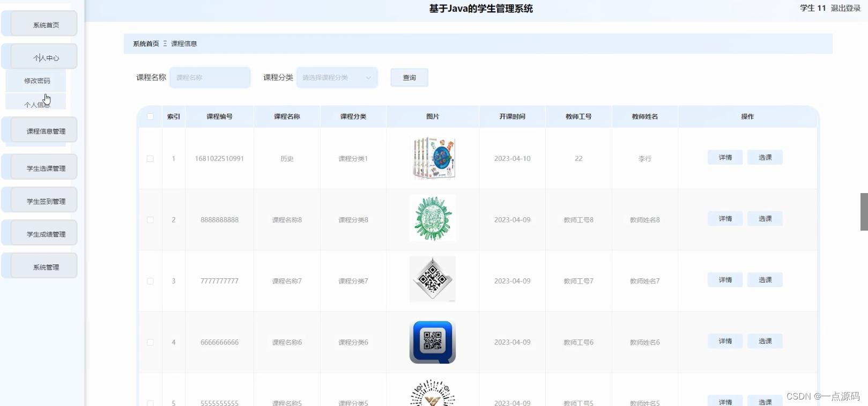Check the row 2 课程名称8 checkbox

click(150, 220)
